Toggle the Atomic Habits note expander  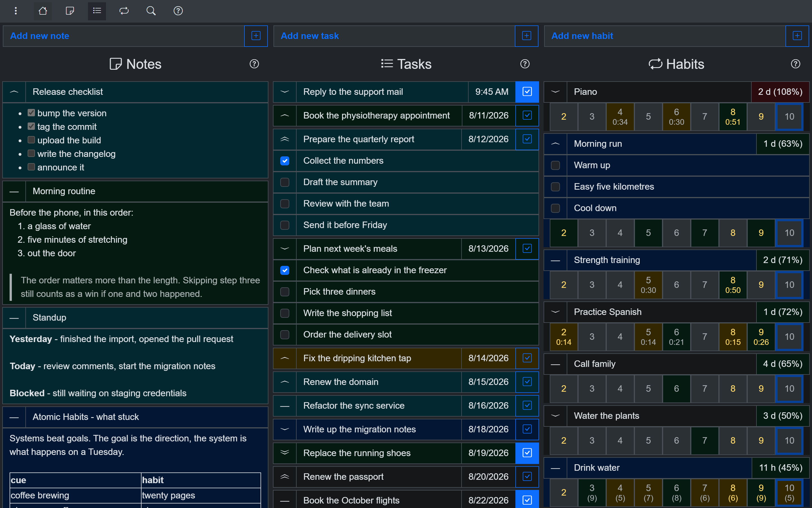click(14, 417)
